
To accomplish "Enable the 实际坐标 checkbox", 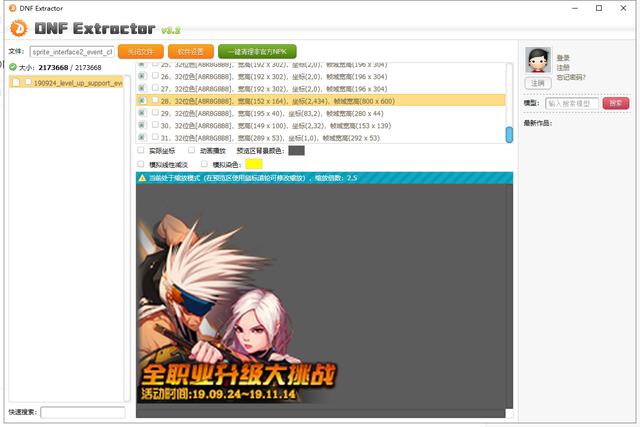I will coord(141,151).
